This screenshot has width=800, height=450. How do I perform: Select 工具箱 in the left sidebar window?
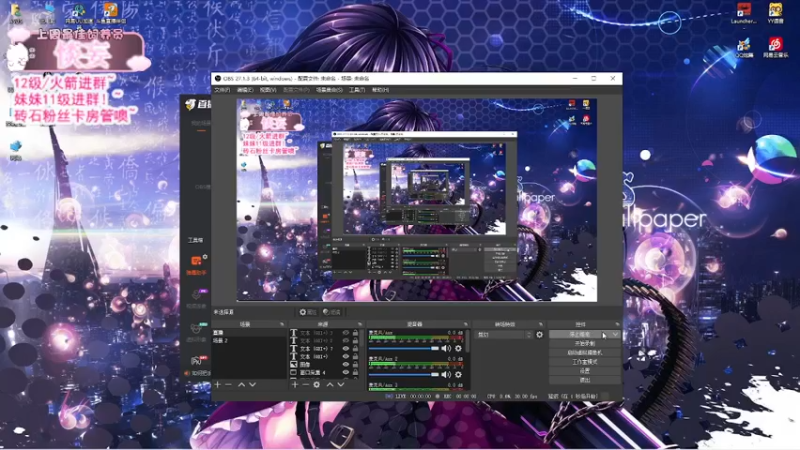pos(195,240)
